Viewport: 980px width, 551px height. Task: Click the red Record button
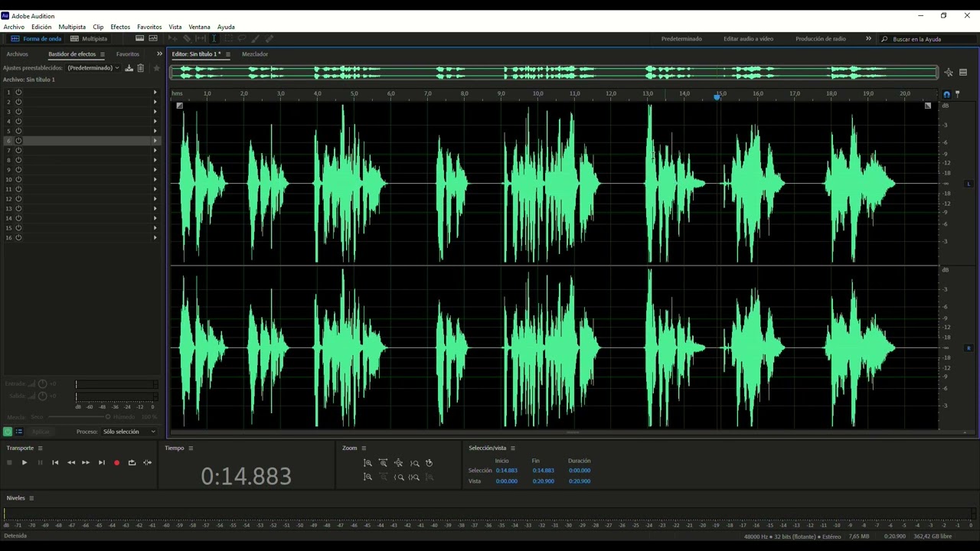[x=116, y=462]
